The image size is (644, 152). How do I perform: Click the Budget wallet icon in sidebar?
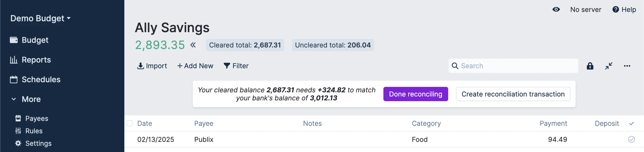coord(14,40)
